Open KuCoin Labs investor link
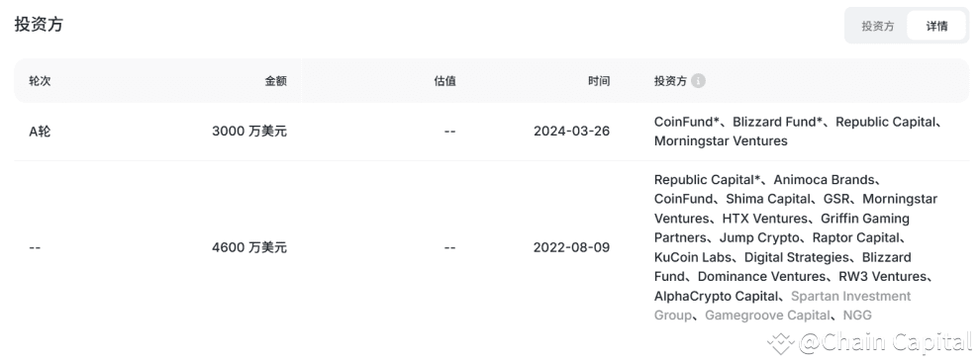This screenshot has width=980, height=364. [x=693, y=257]
